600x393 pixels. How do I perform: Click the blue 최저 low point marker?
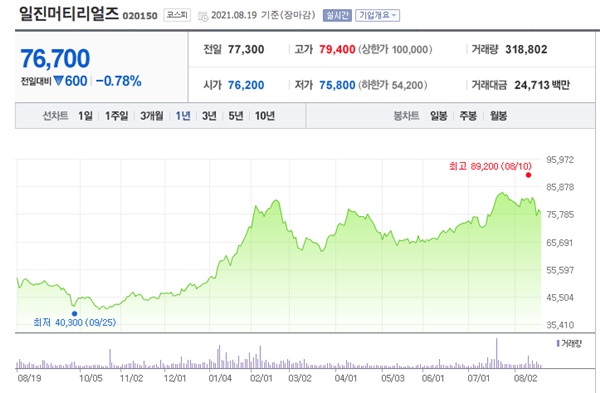click(74, 314)
